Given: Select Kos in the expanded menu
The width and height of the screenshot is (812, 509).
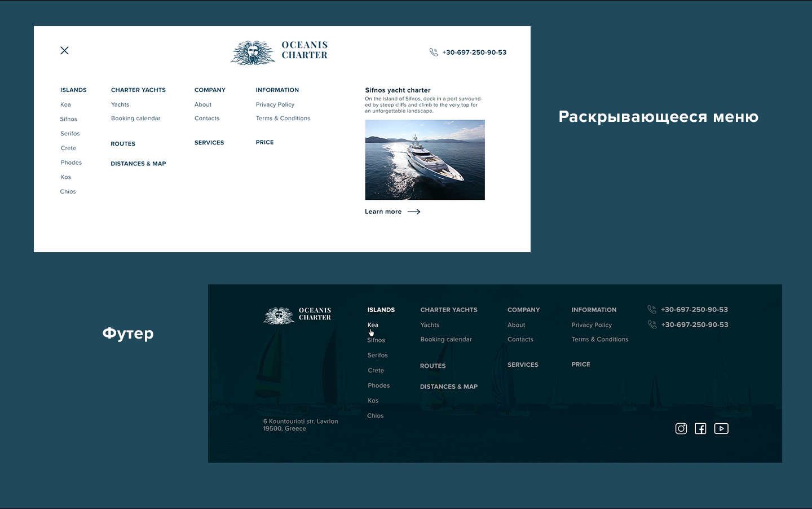Looking at the screenshot, I should click(66, 177).
